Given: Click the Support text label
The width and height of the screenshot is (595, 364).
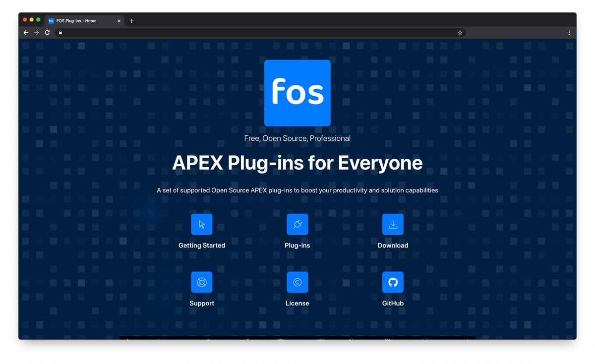Looking at the screenshot, I should (202, 303).
